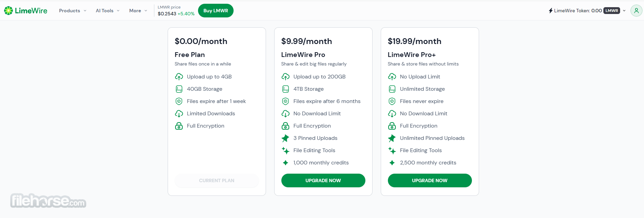Click Upgrade Now for LimeWire Pro+
644x218 pixels.
click(x=430, y=180)
